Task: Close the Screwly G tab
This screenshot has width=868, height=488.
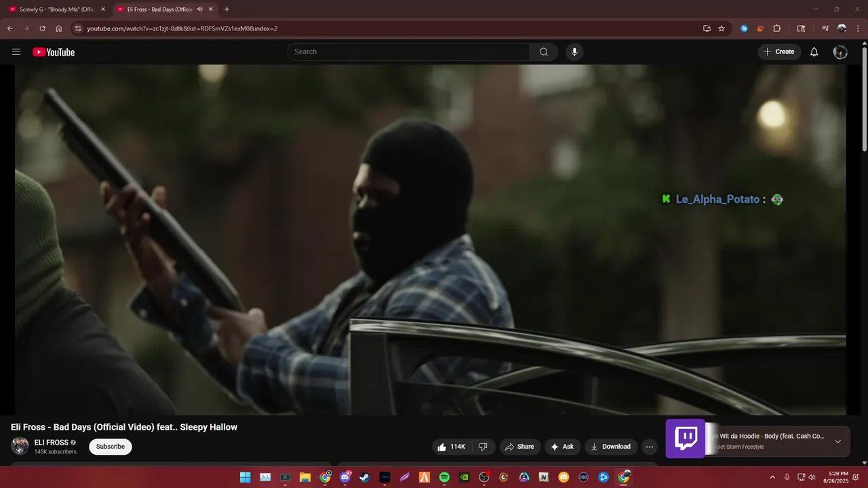Action: pyautogui.click(x=103, y=9)
